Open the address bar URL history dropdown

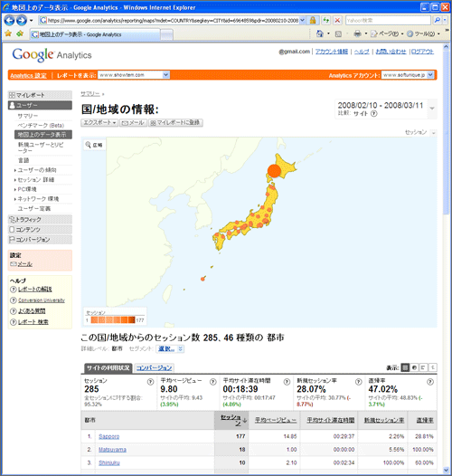[x=302, y=20]
